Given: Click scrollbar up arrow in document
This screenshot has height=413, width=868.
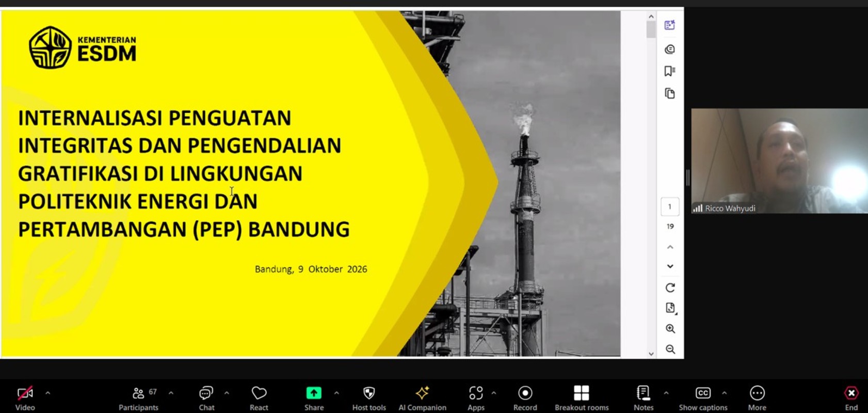Looking at the screenshot, I should click(651, 17).
